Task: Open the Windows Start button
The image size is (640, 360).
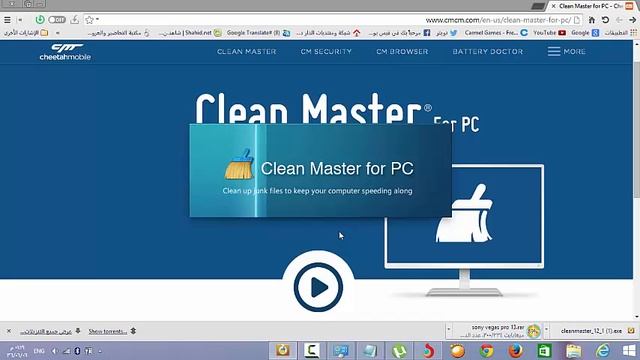Action: 629,351
